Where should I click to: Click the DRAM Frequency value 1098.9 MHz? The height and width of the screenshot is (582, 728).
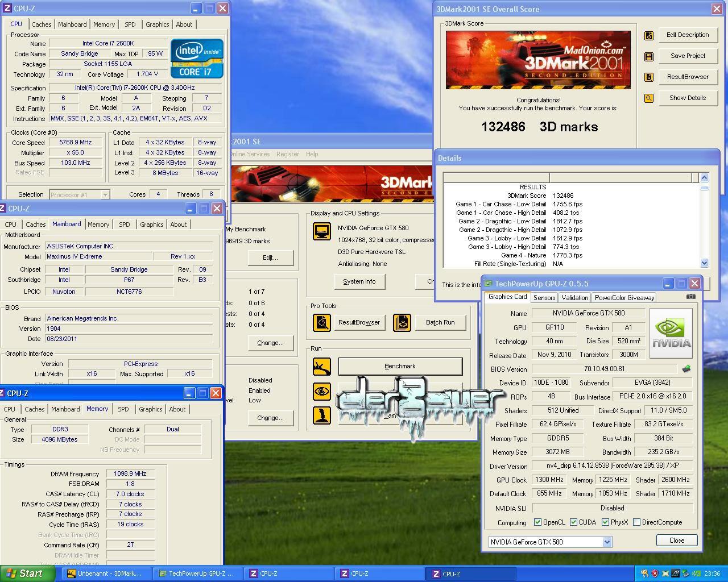(x=130, y=473)
